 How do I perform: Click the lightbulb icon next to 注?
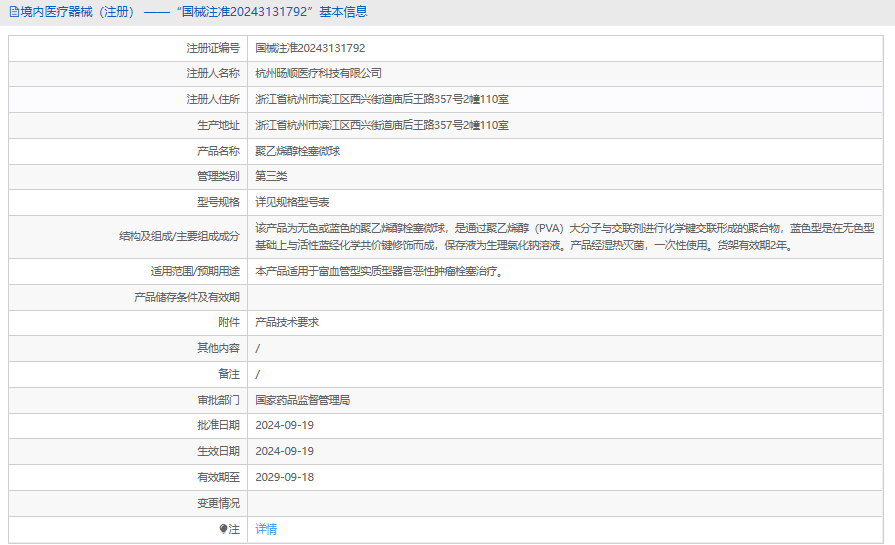pos(223,529)
